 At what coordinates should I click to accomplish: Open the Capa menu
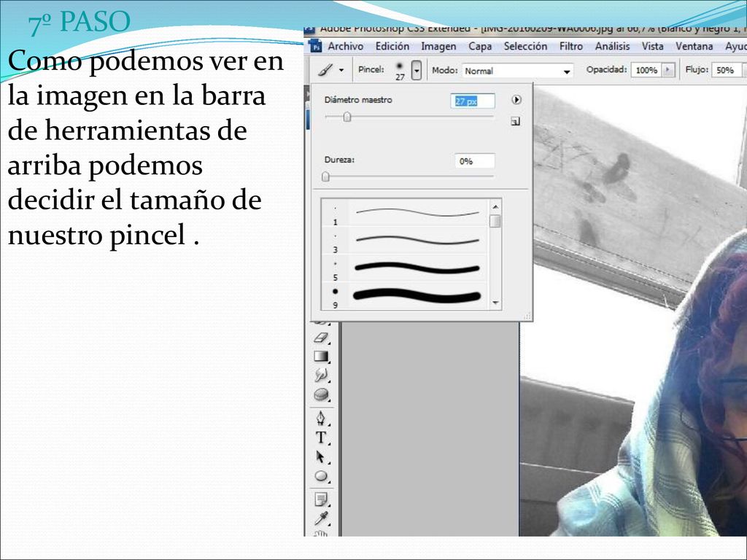tap(480, 46)
